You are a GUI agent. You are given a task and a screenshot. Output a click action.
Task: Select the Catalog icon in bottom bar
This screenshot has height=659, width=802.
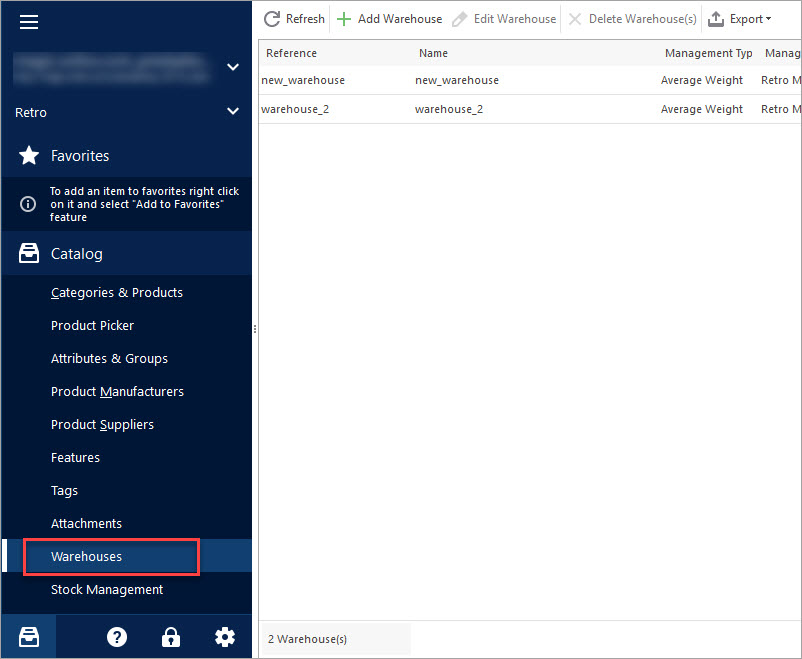pyautogui.click(x=29, y=637)
